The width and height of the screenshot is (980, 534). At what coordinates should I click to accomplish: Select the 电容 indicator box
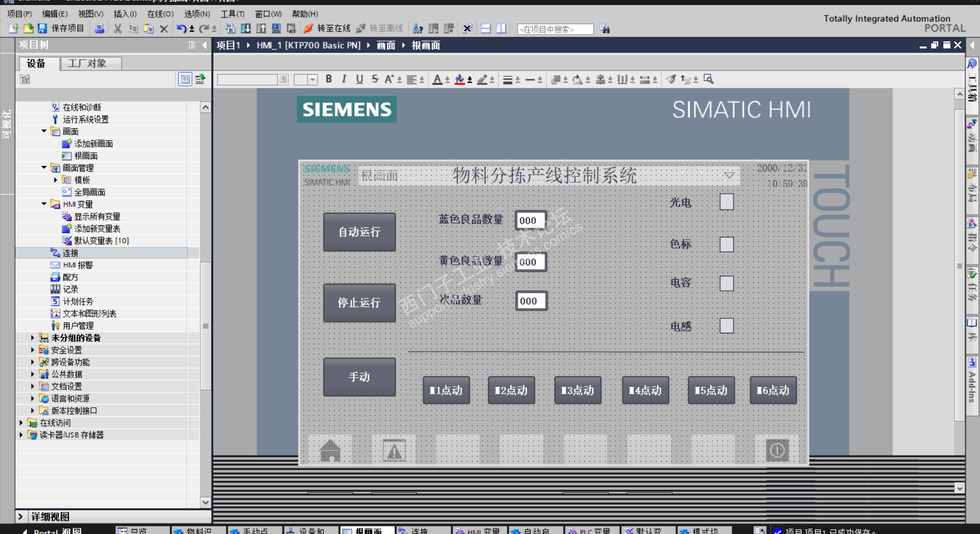point(727,283)
